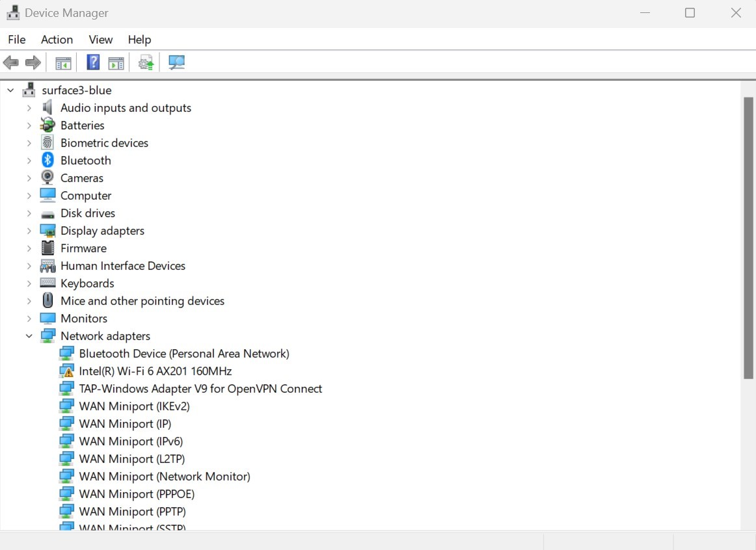
Task: Open the View menu
Action: pyautogui.click(x=101, y=40)
